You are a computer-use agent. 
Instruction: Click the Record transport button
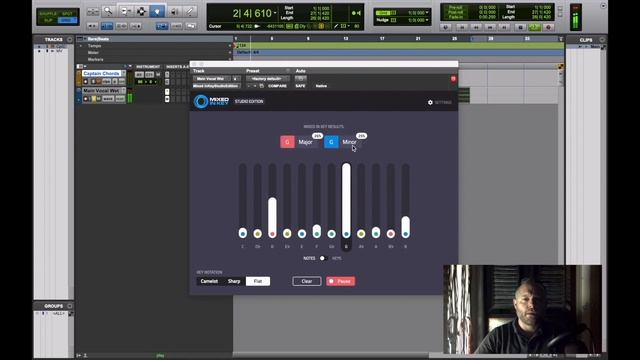(x=549, y=27)
